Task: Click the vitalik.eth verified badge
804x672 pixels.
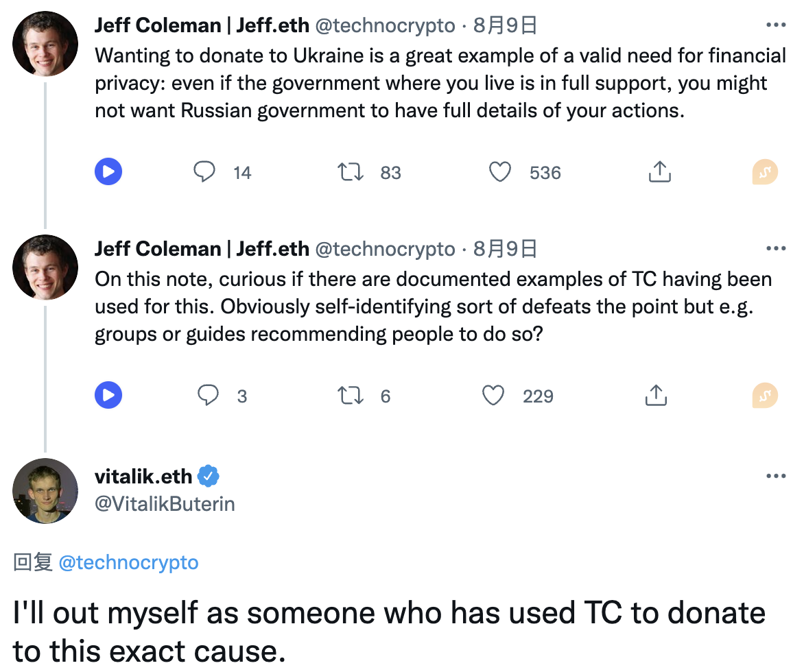Action: tap(209, 475)
